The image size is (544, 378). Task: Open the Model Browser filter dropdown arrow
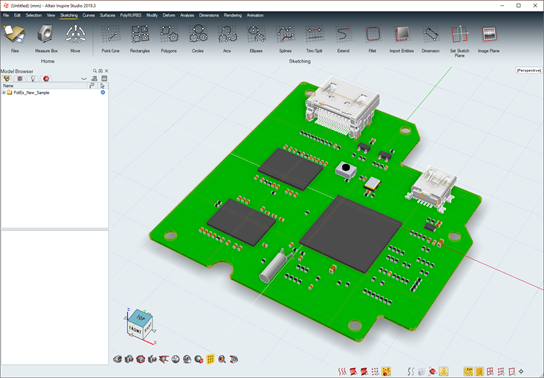coord(84,79)
